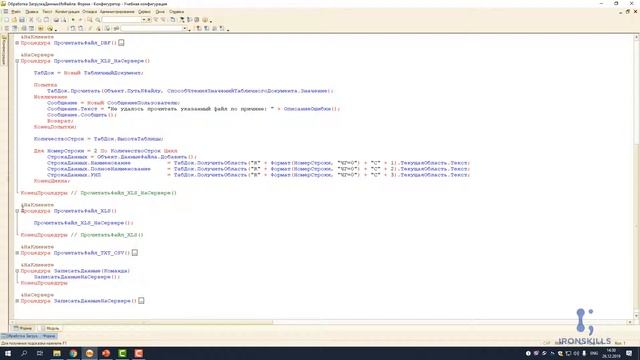Open the Справка menu
640x360 pixels.
click(176, 12)
